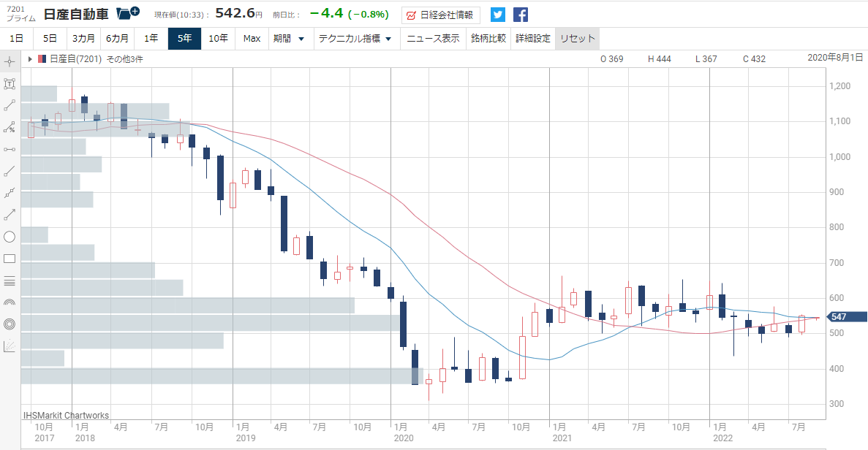
Task: Switch to the 1年 range tab
Action: pos(151,39)
